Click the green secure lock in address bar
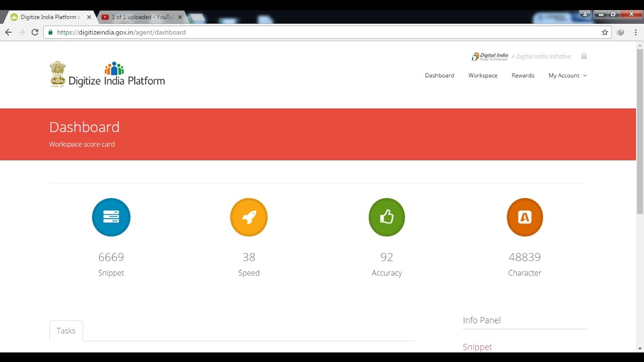Viewport: 644px width, 362px height. (x=50, y=32)
